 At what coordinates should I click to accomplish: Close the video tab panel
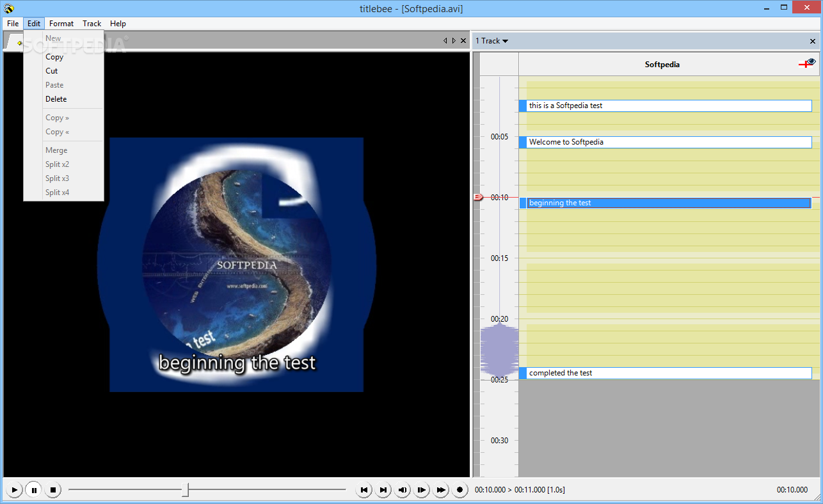[463, 41]
